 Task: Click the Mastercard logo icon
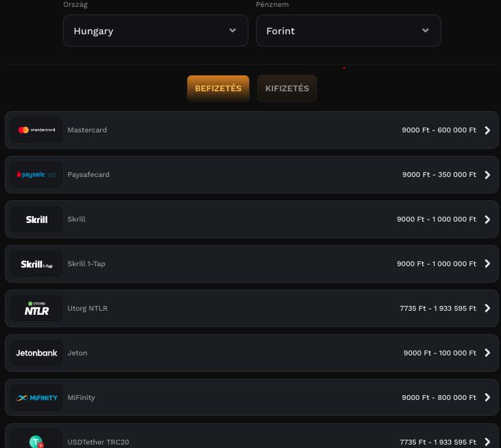coord(36,130)
